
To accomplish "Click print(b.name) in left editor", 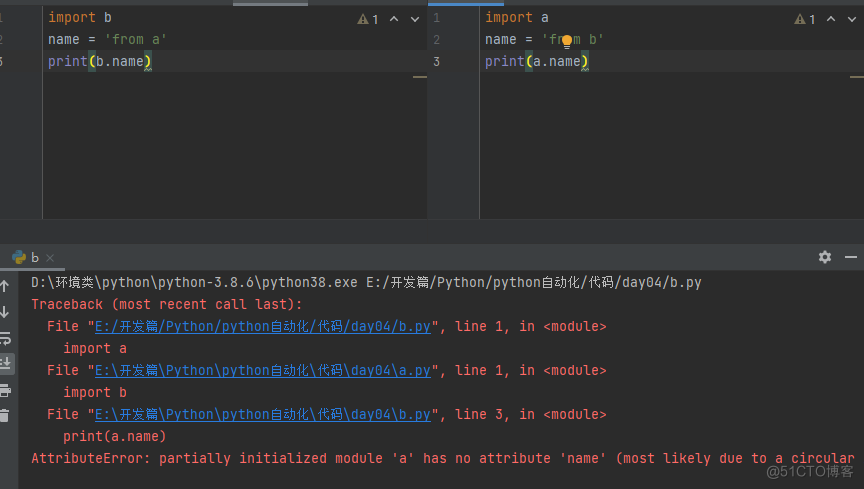I will (100, 61).
